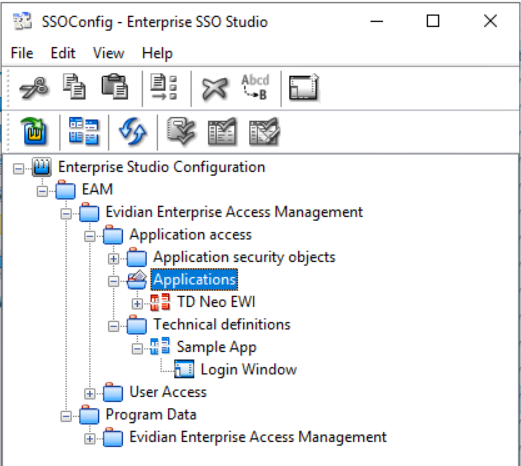
Task: Collapse the Technical definitions node
Action: [113, 326]
